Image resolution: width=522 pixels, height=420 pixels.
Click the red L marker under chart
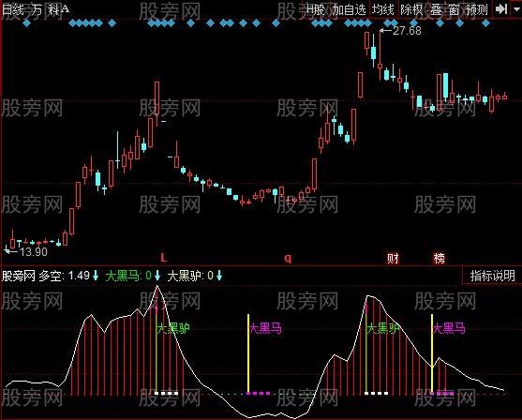pyautogui.click(x=163, y=258)
